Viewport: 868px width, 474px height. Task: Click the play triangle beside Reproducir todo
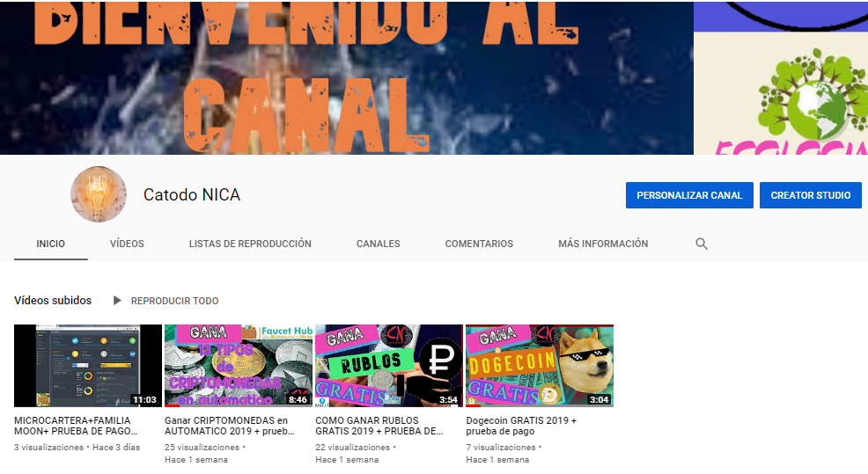click(117, 301)
